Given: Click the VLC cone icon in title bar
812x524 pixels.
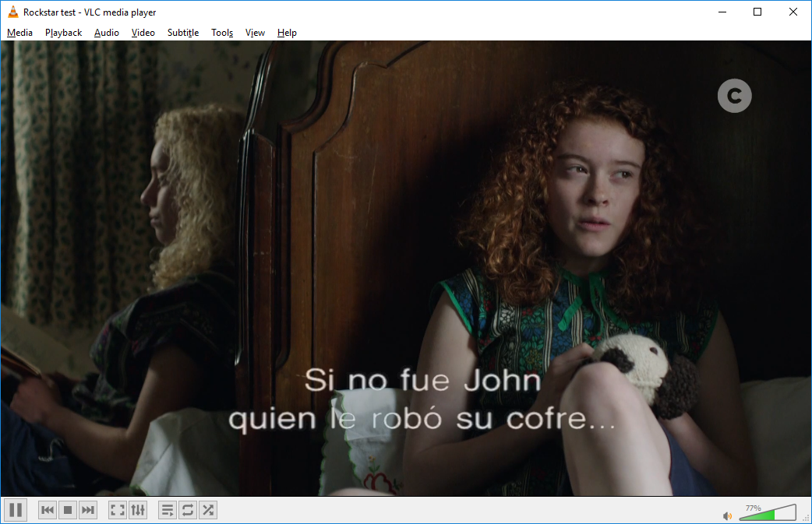Looking at the screenshot, I should [x=13, y=12].
